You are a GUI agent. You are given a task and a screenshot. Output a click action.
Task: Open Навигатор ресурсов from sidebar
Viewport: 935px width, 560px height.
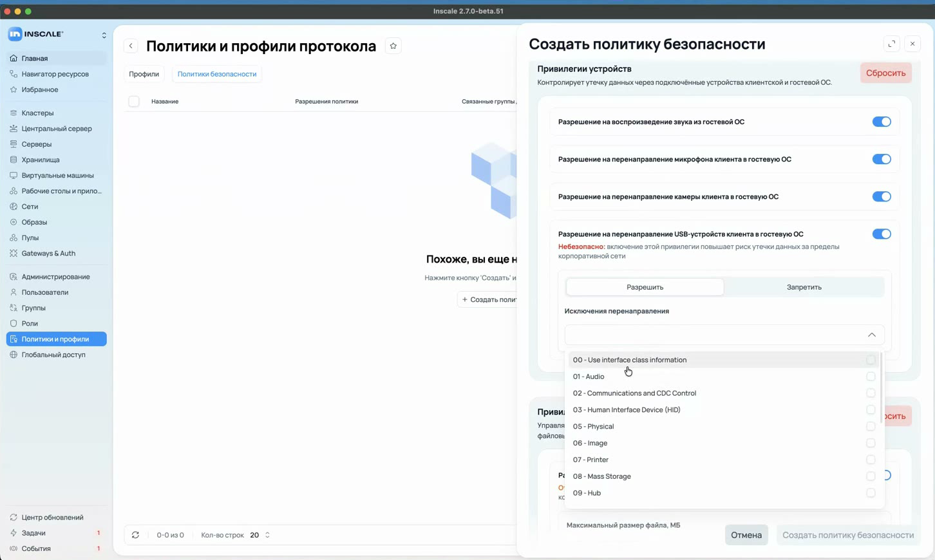coord(56,74)
